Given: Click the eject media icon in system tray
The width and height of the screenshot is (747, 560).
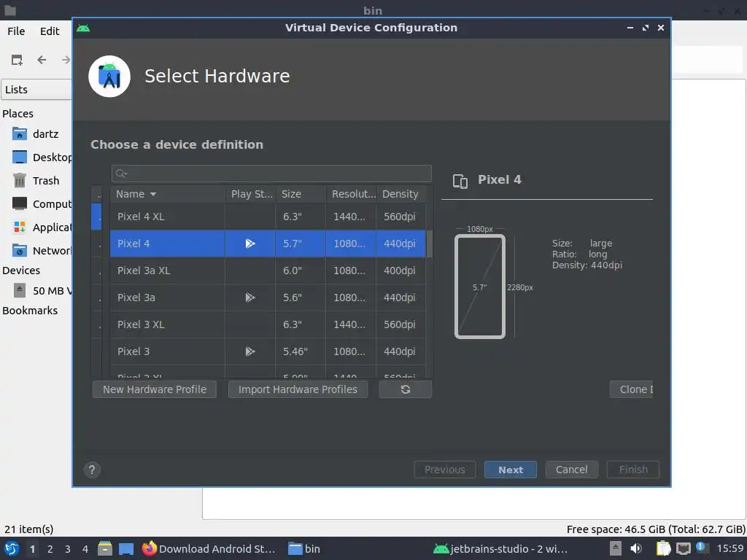Looking at the screenshot, I should pyautogui.click(x=616, y=548).
